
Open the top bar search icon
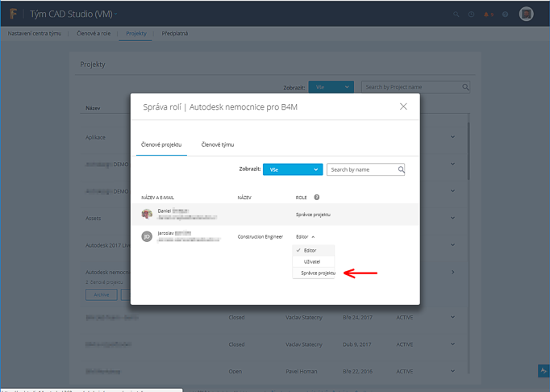457,15
